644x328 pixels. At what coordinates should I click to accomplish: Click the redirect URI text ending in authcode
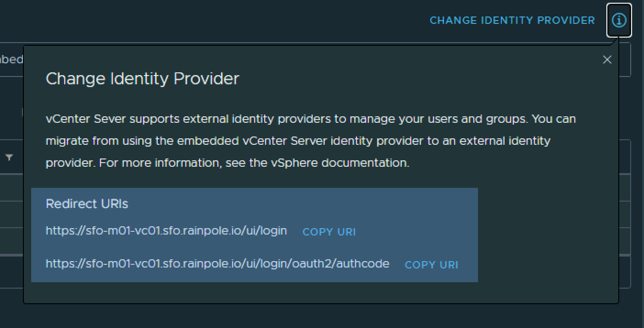pyautogui.click(x=217, y=263)
